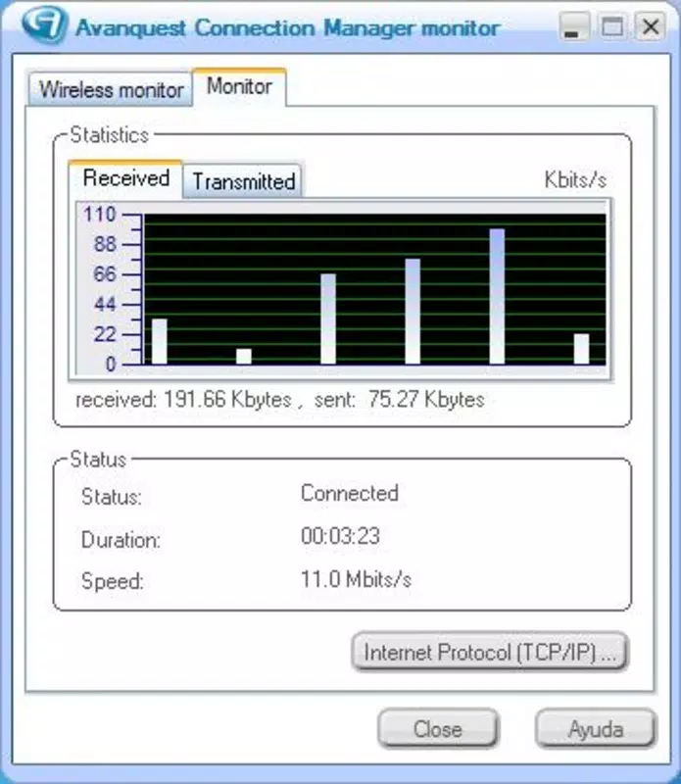Image resolution: width=681 pixels, height=784 pixels.
Task: Switch to the Wireless monitor tab
Action: (111, 89)
